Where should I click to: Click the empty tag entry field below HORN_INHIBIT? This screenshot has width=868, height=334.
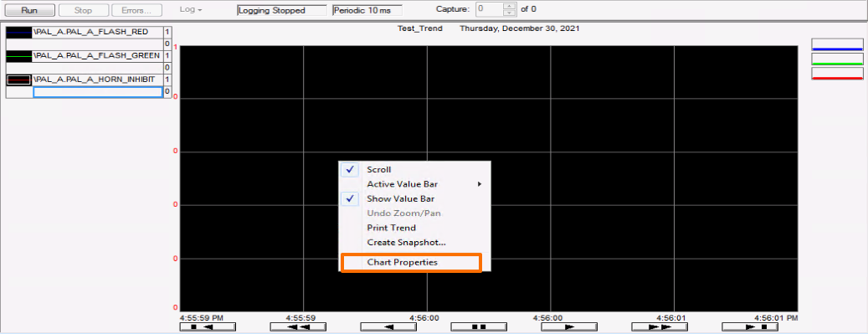point(98,93)
